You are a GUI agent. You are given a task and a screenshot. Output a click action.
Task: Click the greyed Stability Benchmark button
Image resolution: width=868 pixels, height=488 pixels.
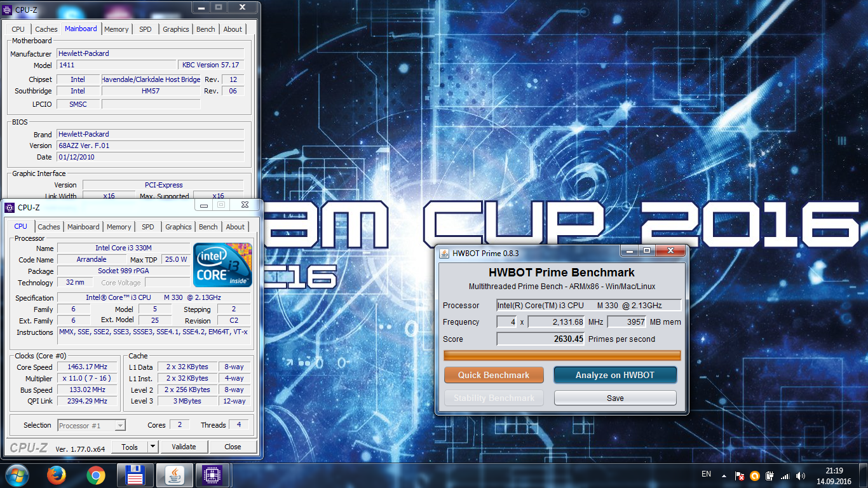[x=494, y=398]
